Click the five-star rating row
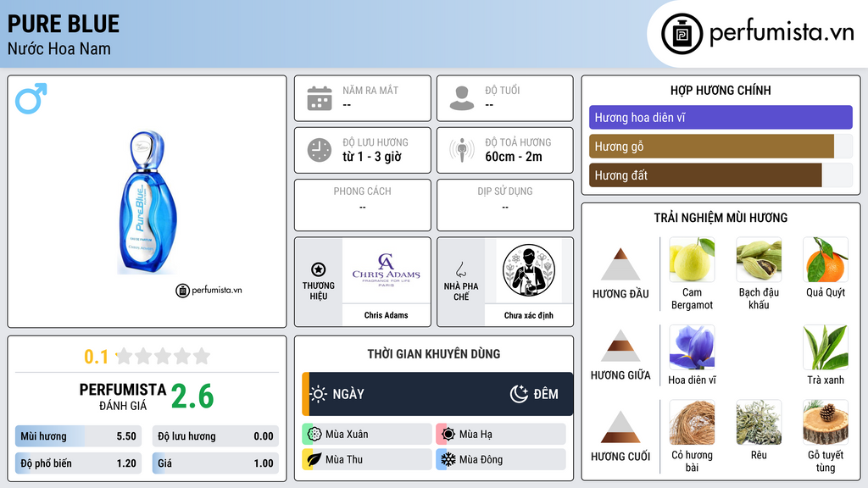The height and width of the screenshot is (488, 868). click(x=164, y=357)
